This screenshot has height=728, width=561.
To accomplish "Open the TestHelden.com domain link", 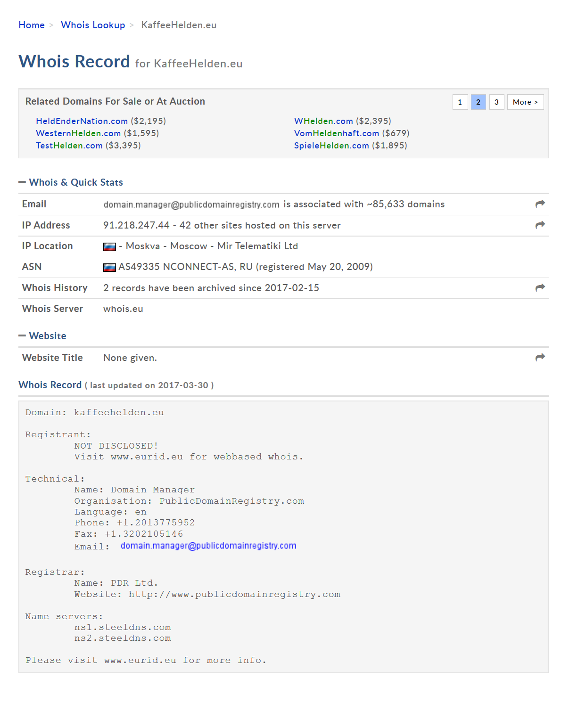I will point(69,146).
